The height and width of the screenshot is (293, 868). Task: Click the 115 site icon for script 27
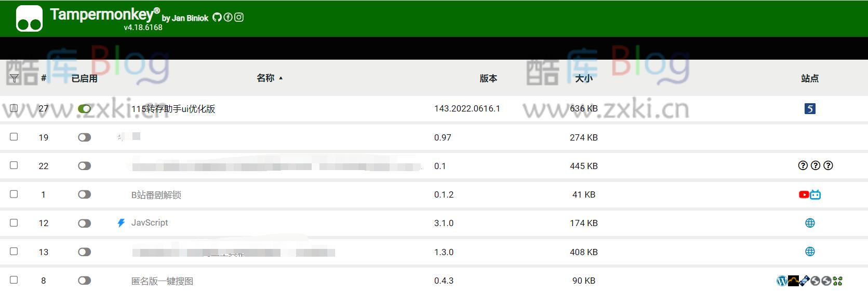click(x=810, y=108)
